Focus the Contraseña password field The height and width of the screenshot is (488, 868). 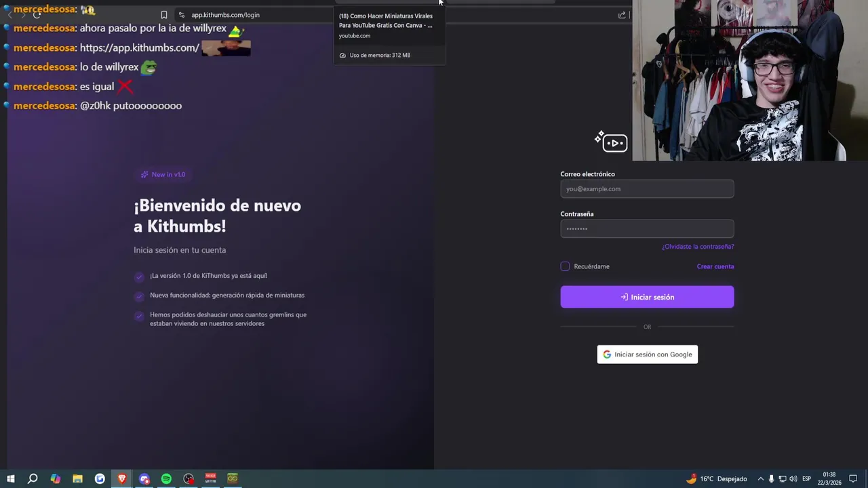coord(647,228)
